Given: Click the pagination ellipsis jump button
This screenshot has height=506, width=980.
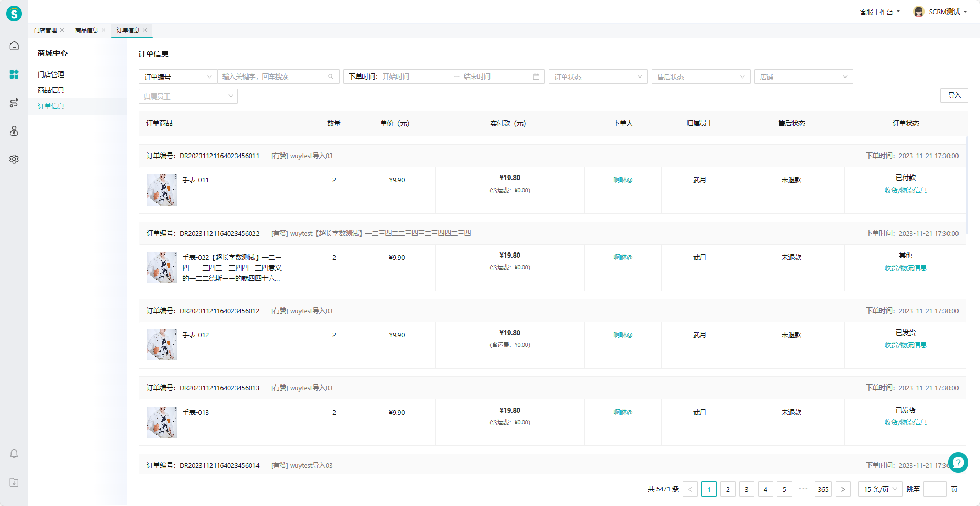Looking at the screenshot, I should (x=803, y=489).
